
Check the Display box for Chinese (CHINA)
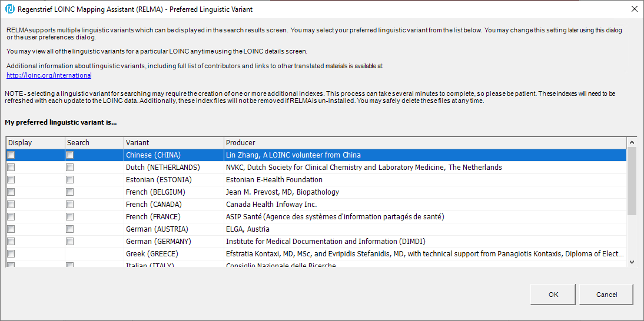click(x=11, y=155)
